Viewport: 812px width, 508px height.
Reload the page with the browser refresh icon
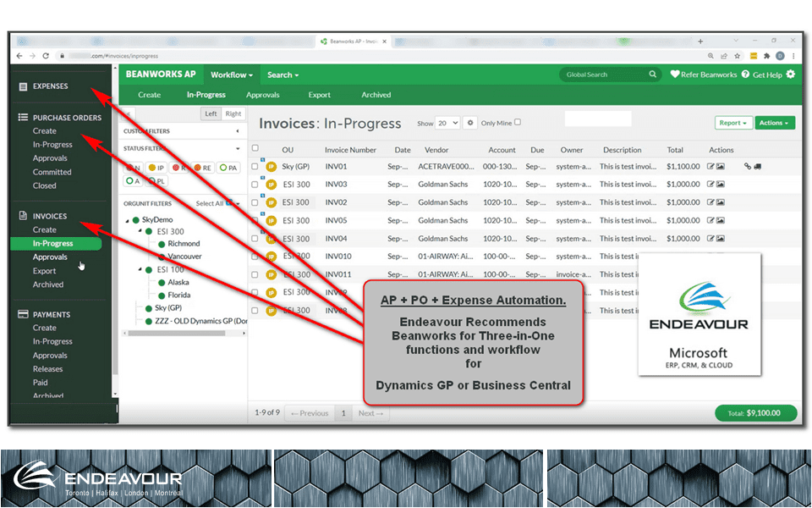[x=46, y=56]
